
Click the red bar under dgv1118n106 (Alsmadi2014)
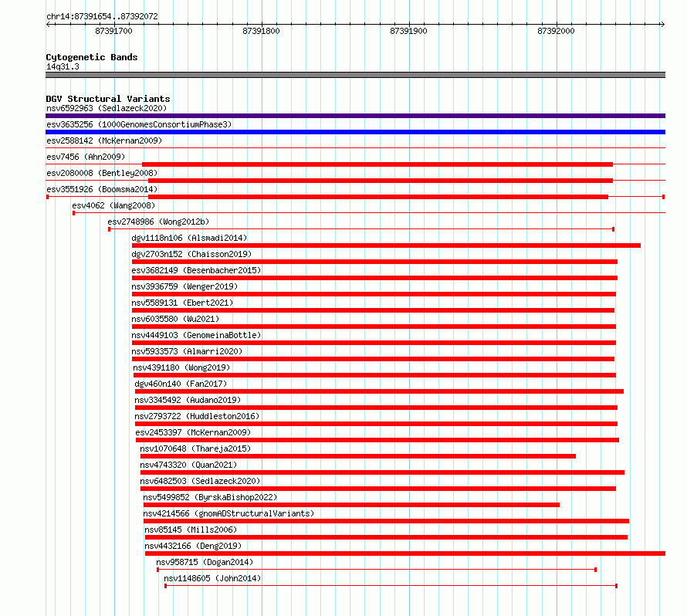tap(386, 245)
